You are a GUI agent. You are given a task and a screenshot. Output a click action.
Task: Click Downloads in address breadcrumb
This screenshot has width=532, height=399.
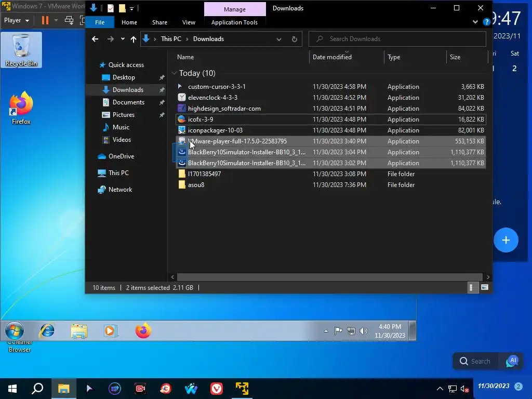(x=208, y=38)
